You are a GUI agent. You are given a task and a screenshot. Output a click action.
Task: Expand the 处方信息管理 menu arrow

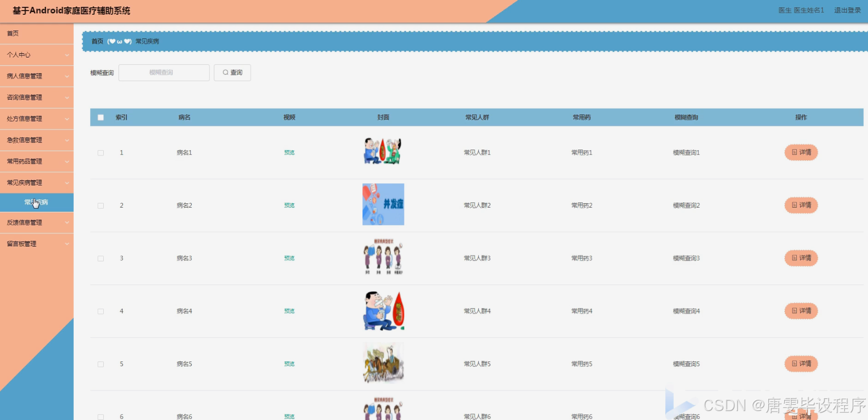click(x=67, y=119)
